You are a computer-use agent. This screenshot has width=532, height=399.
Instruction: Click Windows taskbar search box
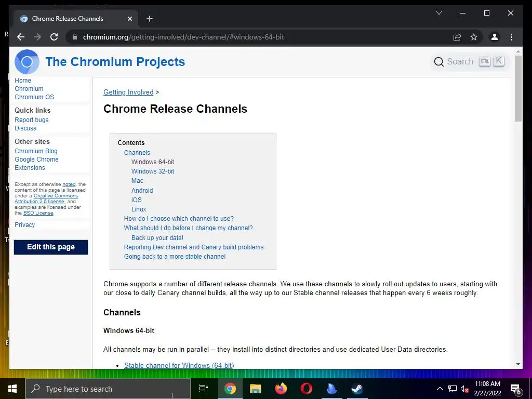tap(108, 389)
